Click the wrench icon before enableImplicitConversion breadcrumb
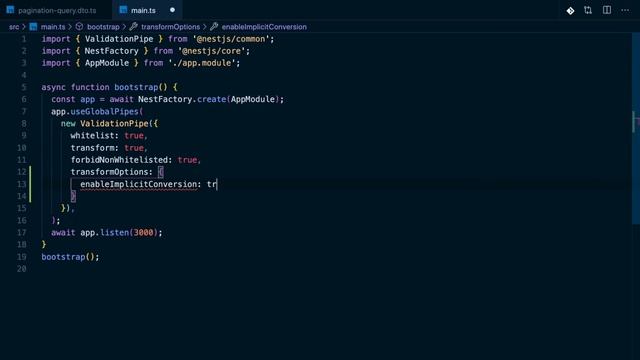This screenshot has width=640, height=360. point(214,27)
